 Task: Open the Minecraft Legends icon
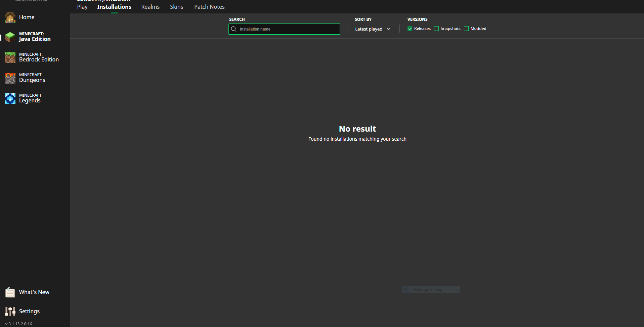tap(10, 98)
